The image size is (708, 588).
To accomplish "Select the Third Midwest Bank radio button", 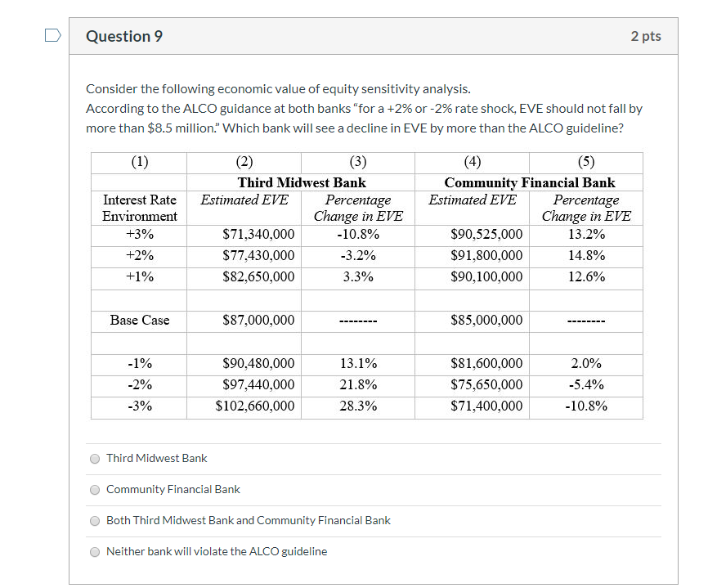I will click(95, 459).
